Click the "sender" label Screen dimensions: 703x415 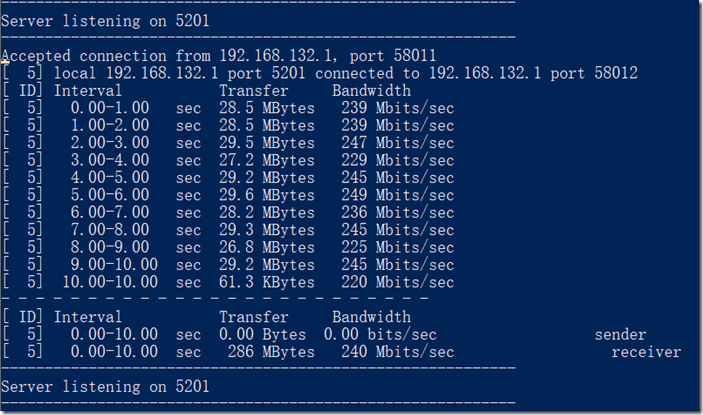click(620, 335)
